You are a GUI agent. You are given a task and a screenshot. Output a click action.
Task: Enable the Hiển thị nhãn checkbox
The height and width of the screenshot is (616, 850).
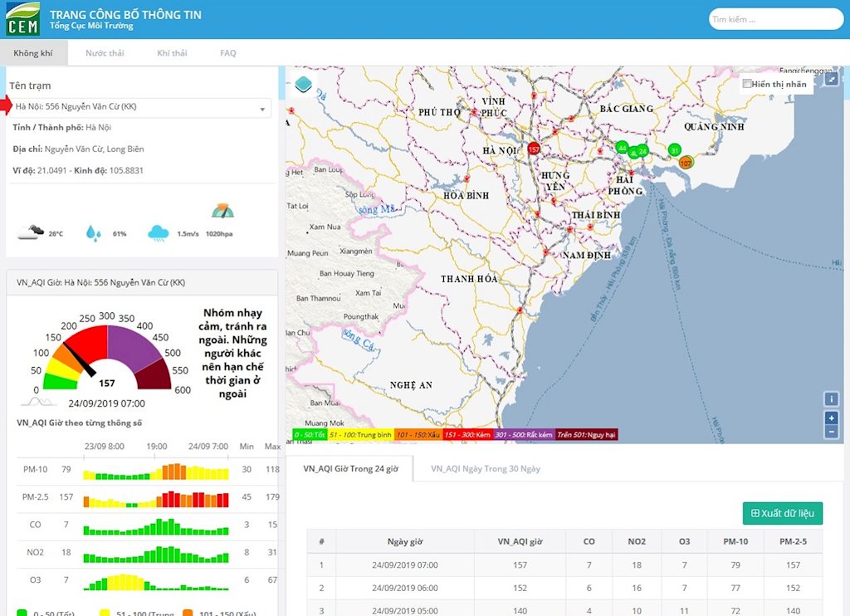(747, 84)
